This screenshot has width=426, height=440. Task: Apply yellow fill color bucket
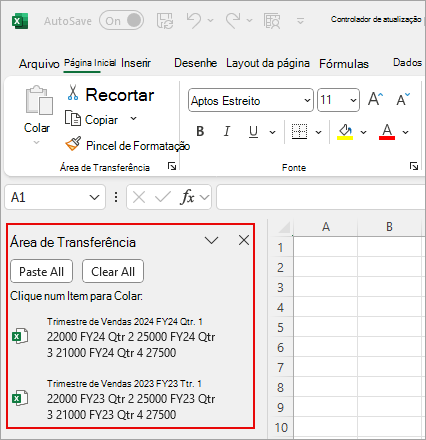coord(345,131)
